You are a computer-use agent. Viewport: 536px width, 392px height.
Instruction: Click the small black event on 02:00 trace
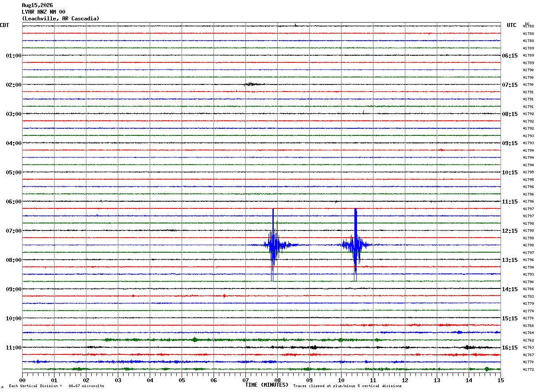pos(254,84)
